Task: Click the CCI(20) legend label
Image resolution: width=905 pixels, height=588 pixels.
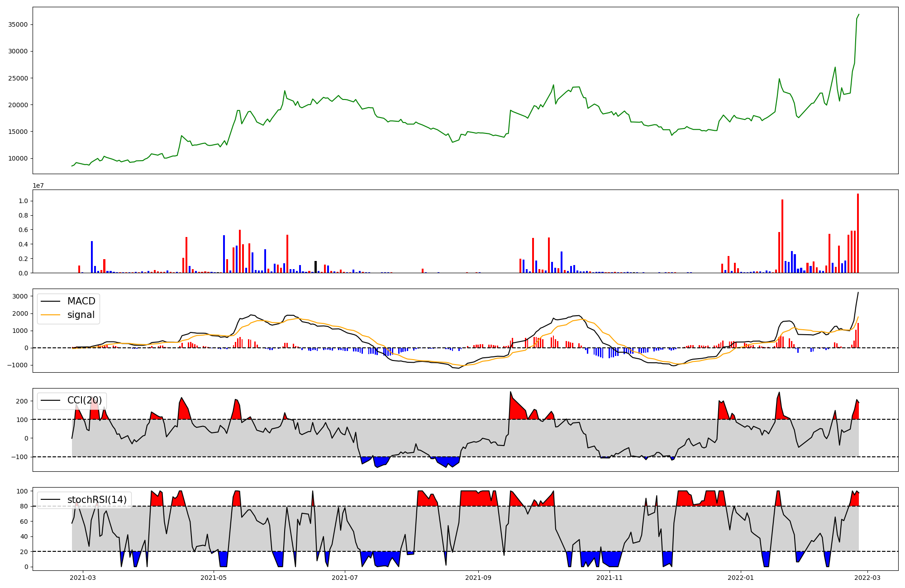Action: (84, 400)
